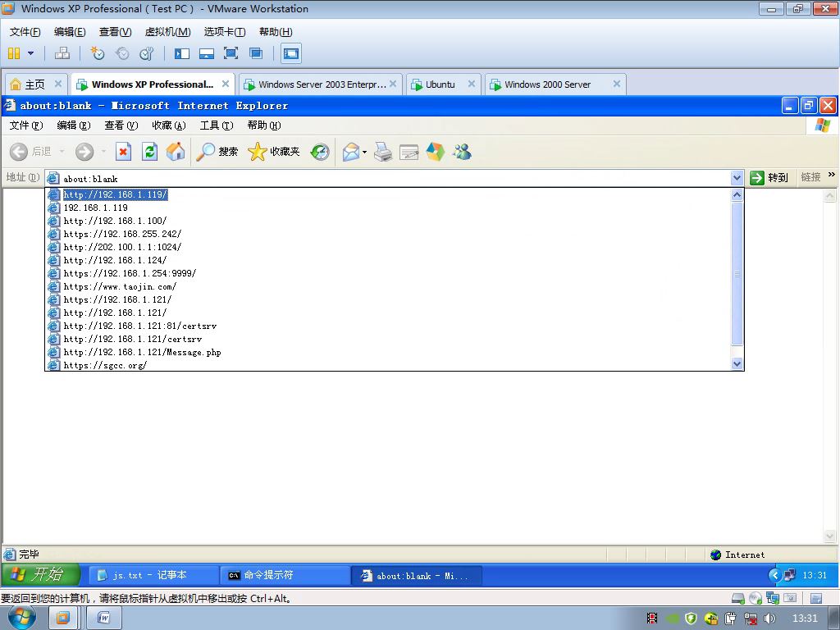The width and height of the screenshot is (840, 630).
Task: Toggle VMware library sidebar view icon
Action: [x=181, y=53]
